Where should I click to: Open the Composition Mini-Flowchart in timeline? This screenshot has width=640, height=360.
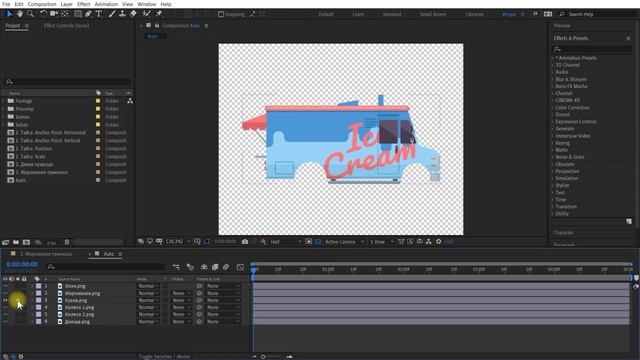pyautogui.click(x=176, y=267)
